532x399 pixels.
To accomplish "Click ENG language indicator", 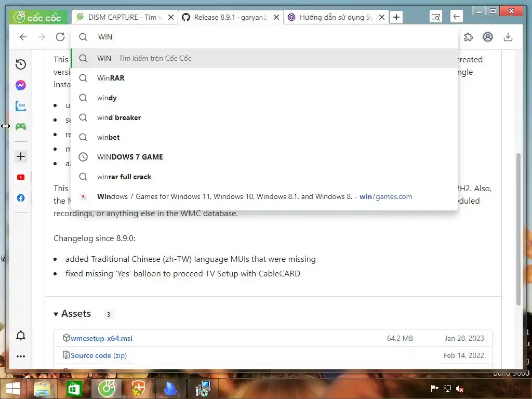I will coord(477,389).
